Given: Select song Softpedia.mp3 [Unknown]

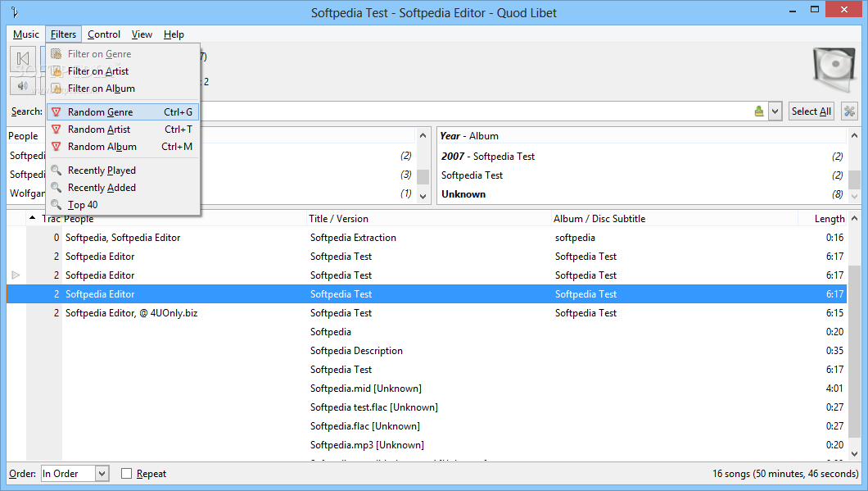Looking at the screenshot, I should [427, 444].
